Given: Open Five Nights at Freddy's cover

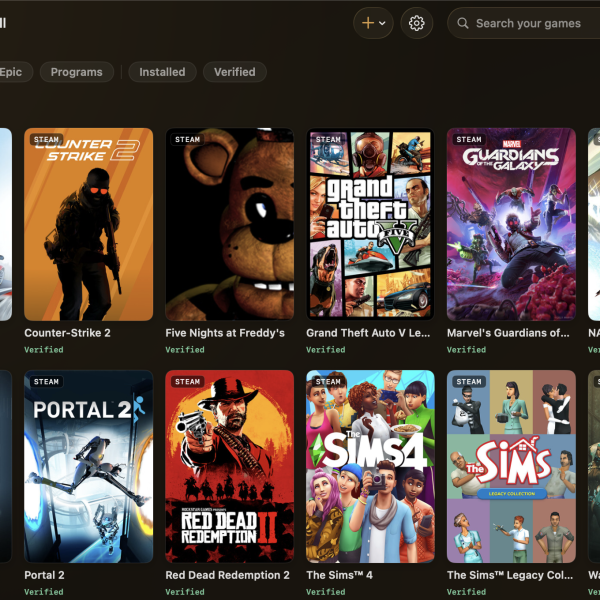Looking at the screenshot, I should point(230,224).
